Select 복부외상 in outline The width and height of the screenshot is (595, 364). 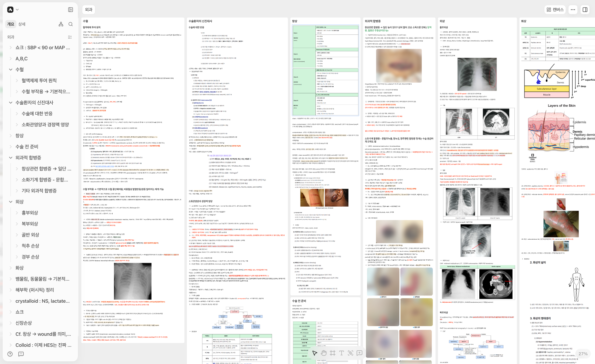point(30,224)
